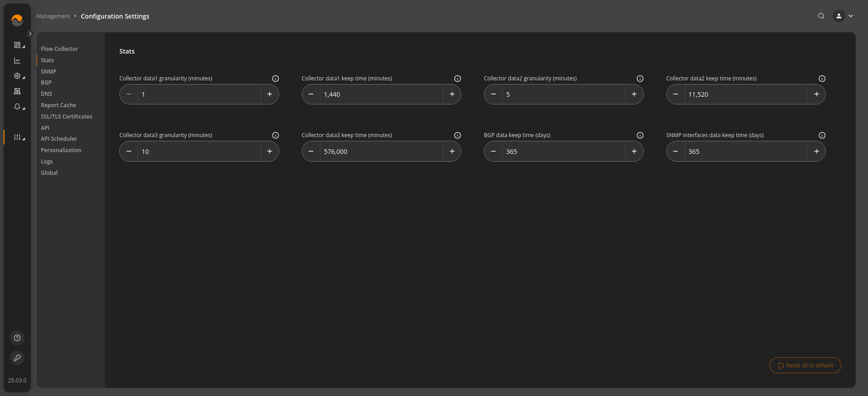Click the search magnifier icon
Screen dimensions: 868x396
point(821,16)
